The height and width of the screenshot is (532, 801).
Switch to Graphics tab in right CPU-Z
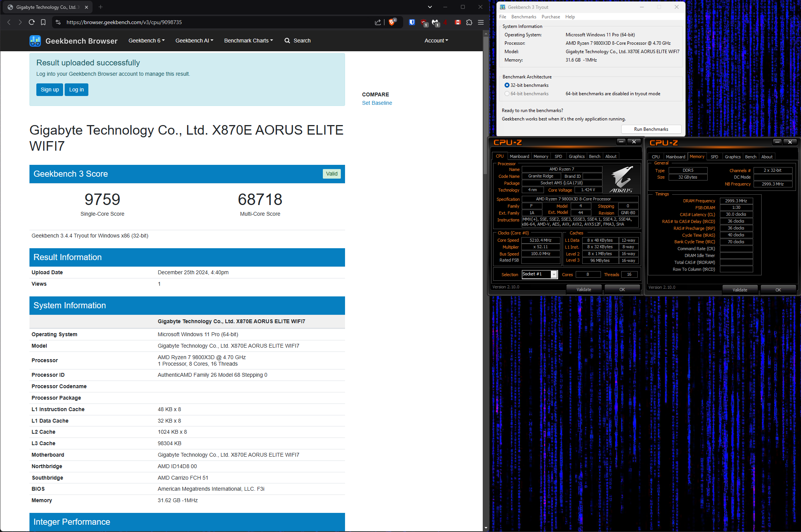pyautogui.click(x=733, y=157)
